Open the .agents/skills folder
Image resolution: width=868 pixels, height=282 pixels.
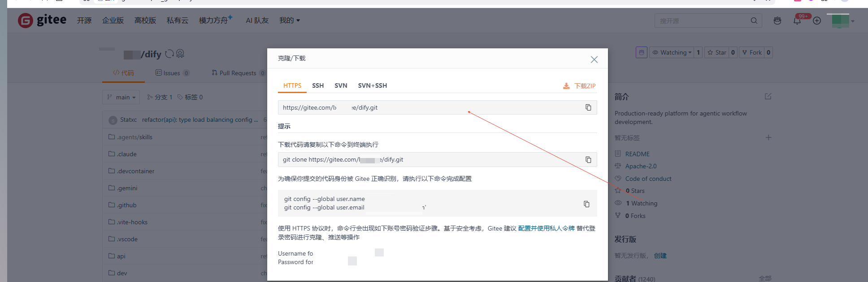130,137
